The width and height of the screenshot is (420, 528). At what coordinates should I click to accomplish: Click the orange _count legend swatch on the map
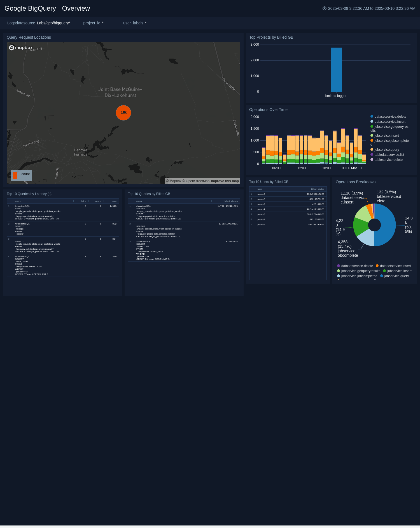click(15, 175)
